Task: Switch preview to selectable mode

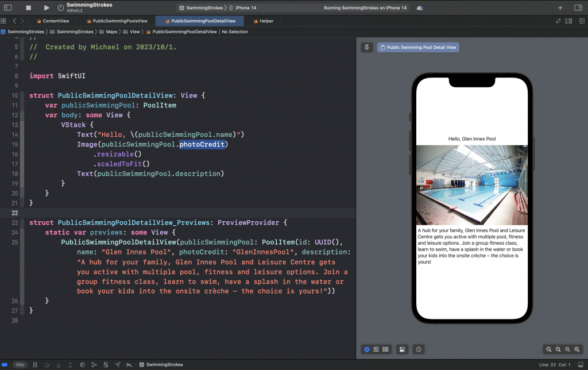Action: 376,349
